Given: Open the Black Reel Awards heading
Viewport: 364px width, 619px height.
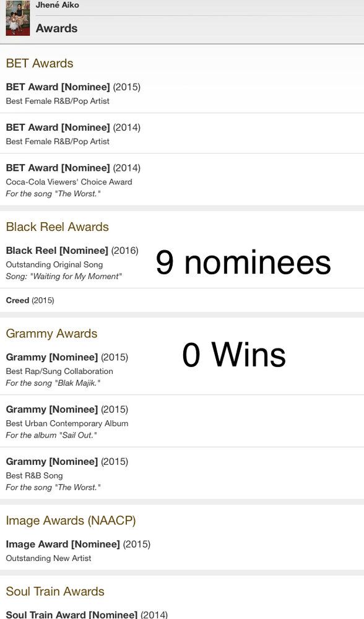Looking at the screenshot, I should coord(57,227).
